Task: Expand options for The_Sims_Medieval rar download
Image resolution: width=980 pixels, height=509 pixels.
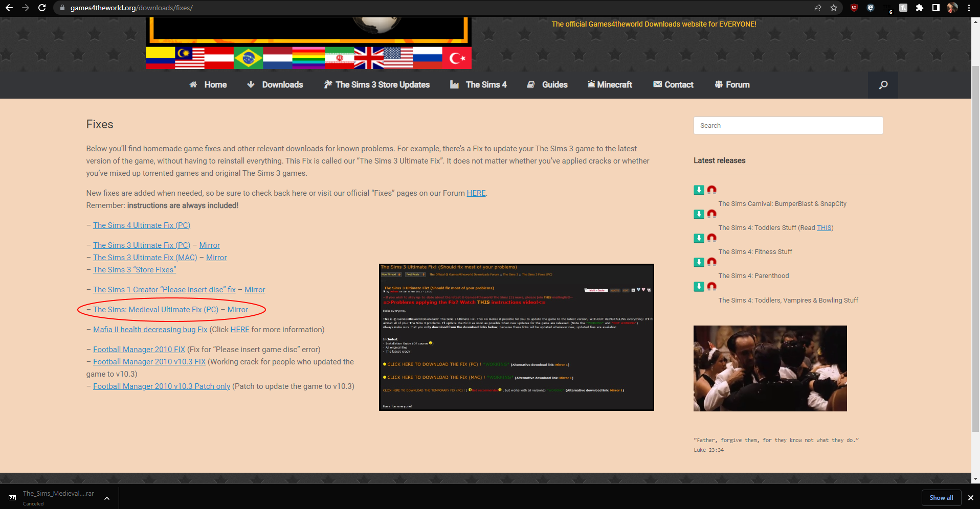Action: tap(107, 498)
